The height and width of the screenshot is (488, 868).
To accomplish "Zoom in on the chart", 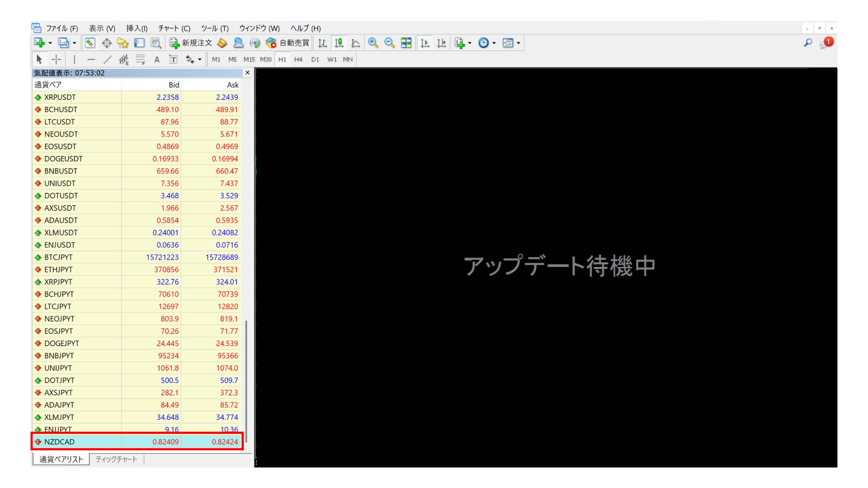I will (x=373, y=43).
